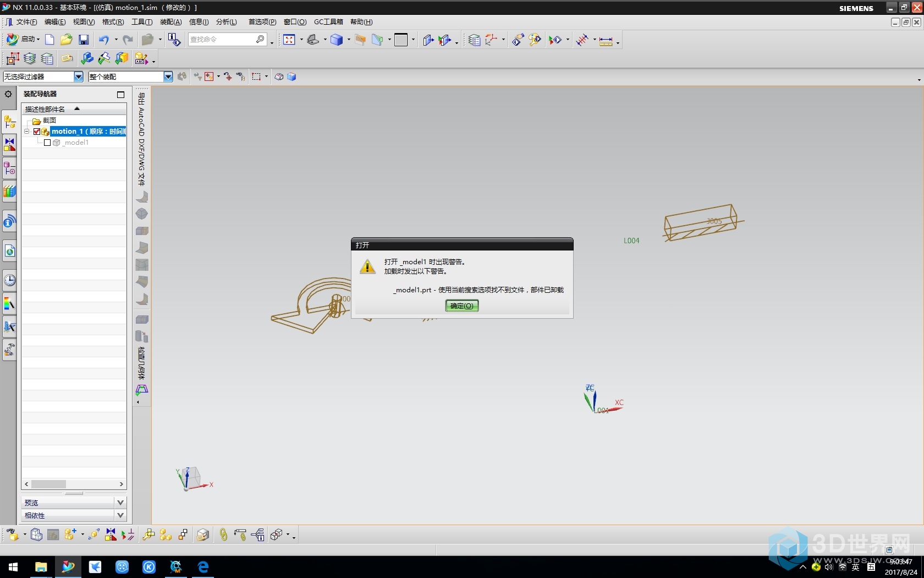
Task: Click the speaker volume tray icon
Action: click(829, 567)
